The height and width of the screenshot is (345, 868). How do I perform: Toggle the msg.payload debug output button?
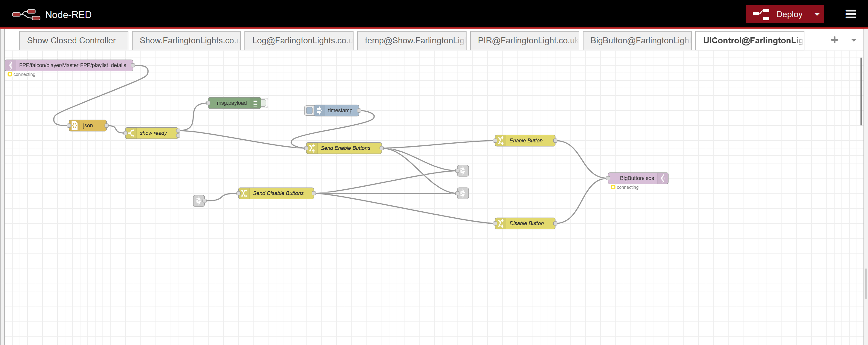point(264,103)
